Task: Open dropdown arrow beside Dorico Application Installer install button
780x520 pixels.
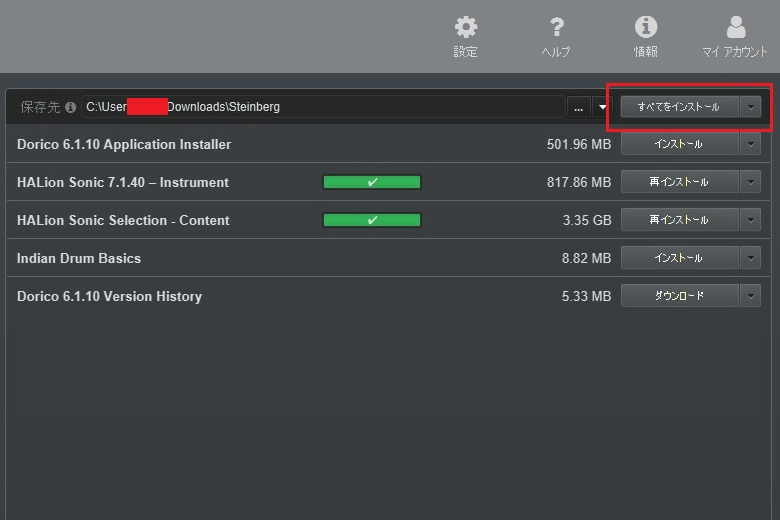Action: 751,144
